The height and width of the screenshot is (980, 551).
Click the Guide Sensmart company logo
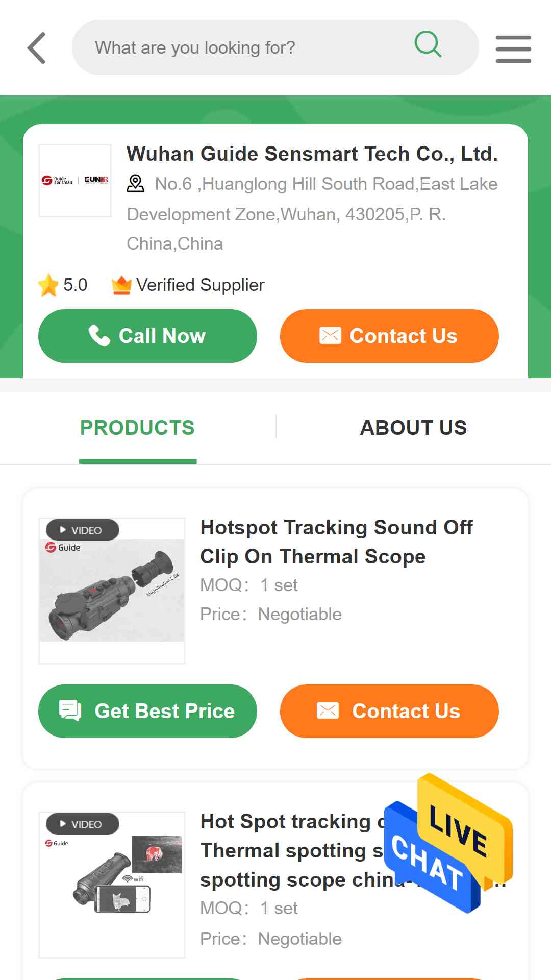[75, 181]
